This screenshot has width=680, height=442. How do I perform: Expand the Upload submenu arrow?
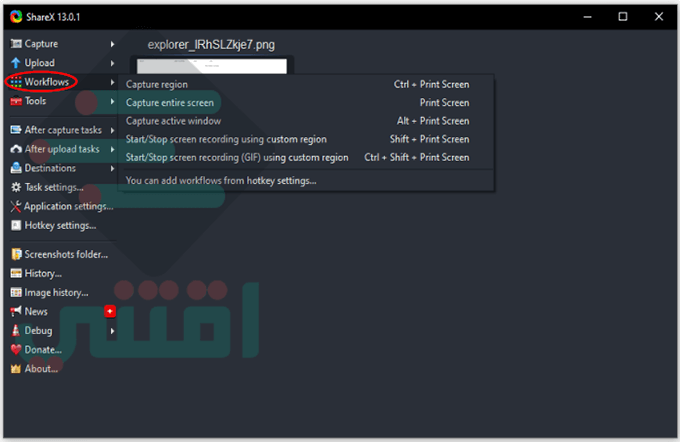coord(112,63)
